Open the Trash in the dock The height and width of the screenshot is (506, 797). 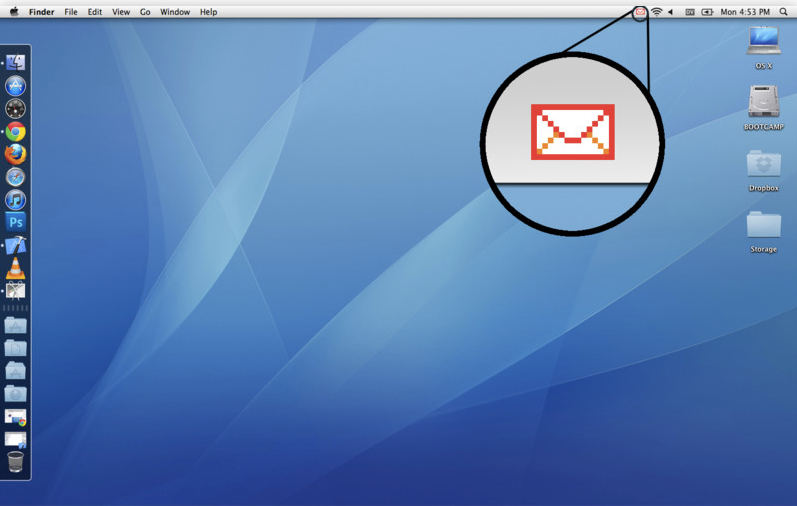coord(15,461)
